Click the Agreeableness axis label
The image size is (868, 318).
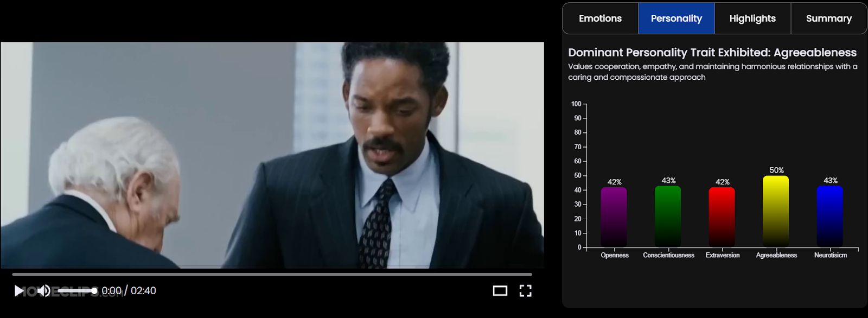click(776, 255)
